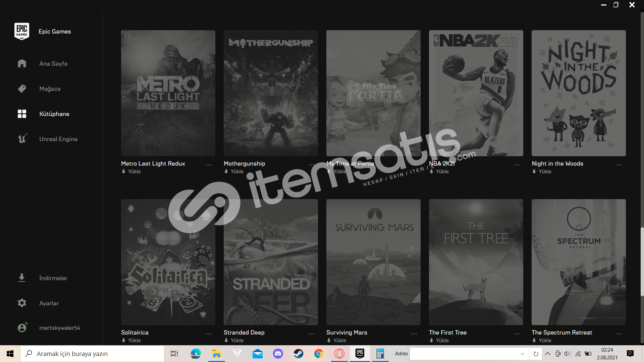Open the Mağaza store tag icon
Screen dimensions: 644x362
pyautogui.click(x=22, y=88)
